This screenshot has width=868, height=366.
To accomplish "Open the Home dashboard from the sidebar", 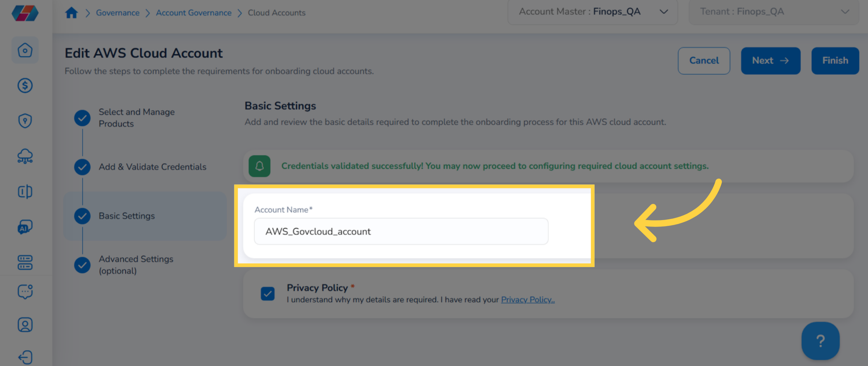I will click(25, 50).
